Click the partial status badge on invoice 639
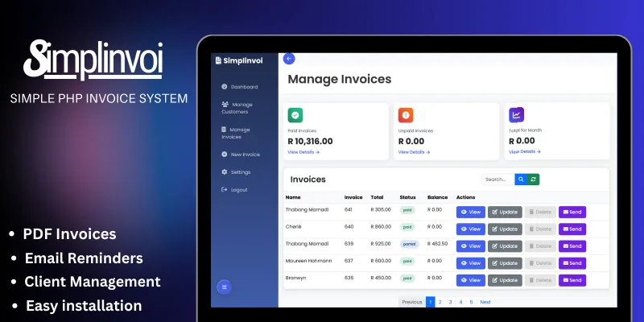This screenshot has height=322, width=644. pyautogui.click(x=410, y=244)
